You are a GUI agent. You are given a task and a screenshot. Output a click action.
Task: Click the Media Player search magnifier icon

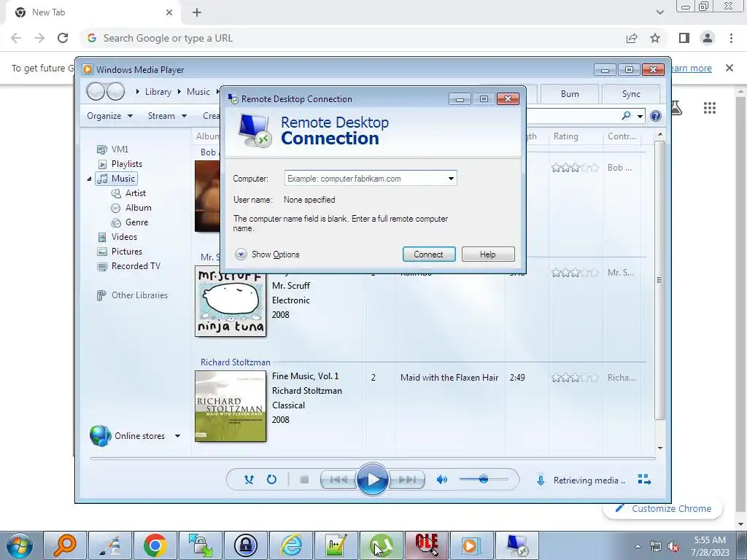(627, 115)
